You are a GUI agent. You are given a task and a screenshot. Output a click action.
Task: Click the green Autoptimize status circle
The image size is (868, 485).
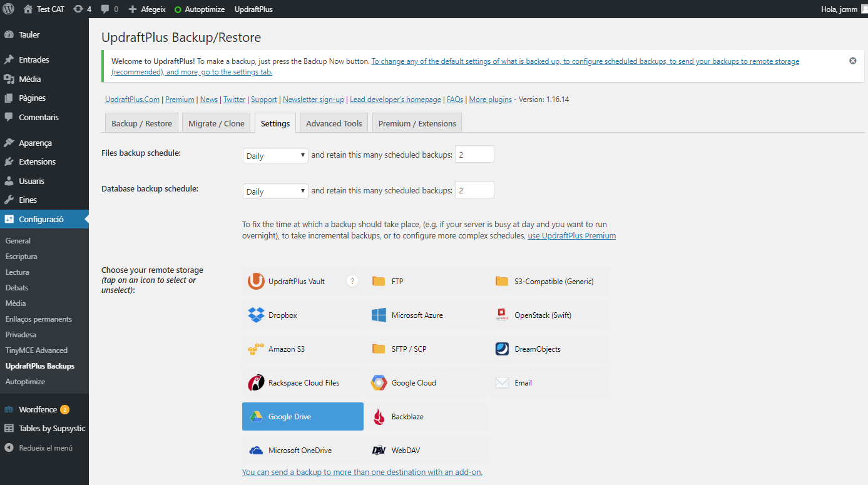pyautogui.click(x=178, y=9)
